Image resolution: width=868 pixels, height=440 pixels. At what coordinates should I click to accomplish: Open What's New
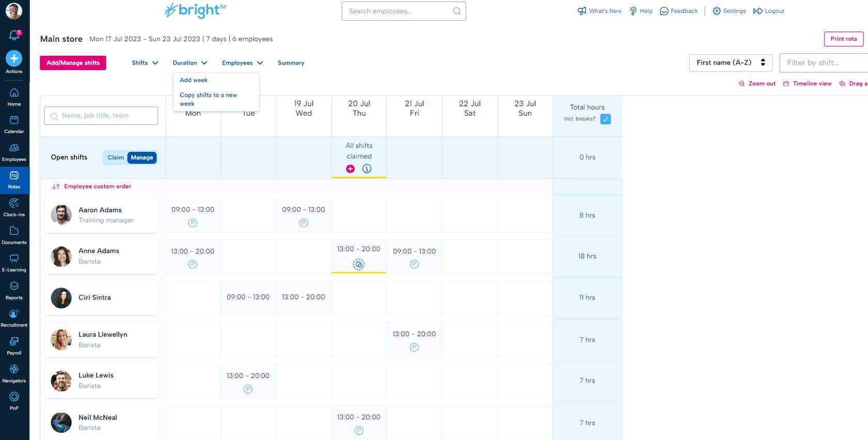tap(599, 11)
